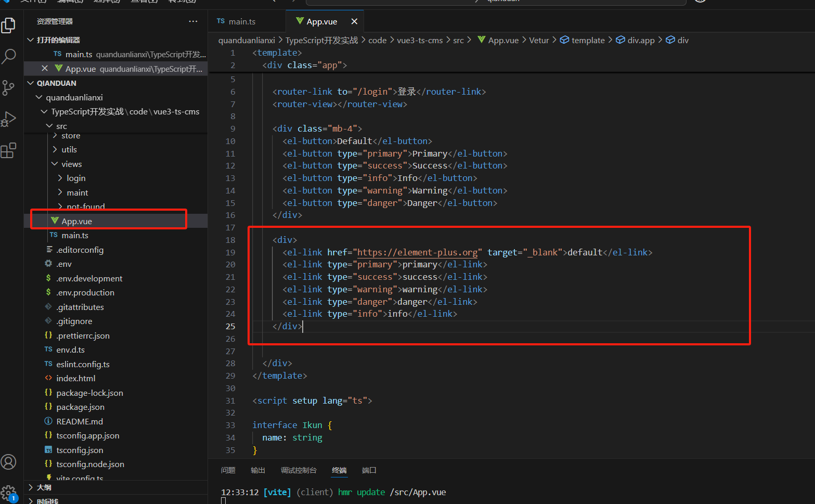Open the index.html file
The width and height of the screenshot is (815, 504).
pos(115,378)
